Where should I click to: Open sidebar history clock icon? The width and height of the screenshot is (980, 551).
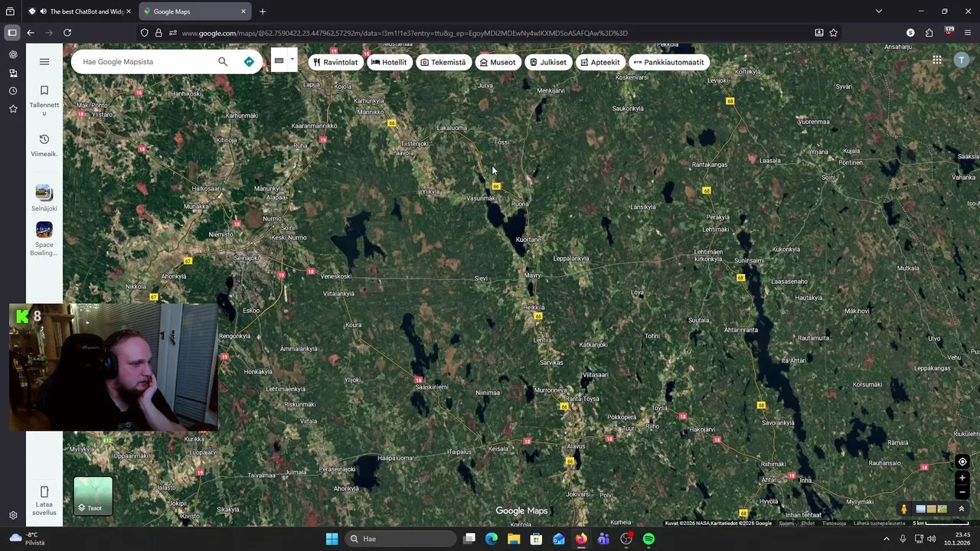(x=13, y=91)
